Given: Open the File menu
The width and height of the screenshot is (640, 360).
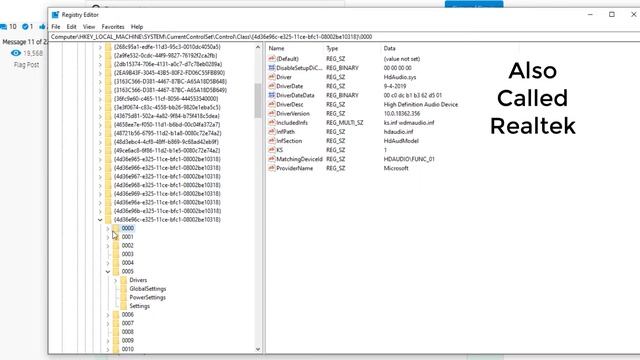Looking at the screenshot, I should [x=56, y=27].
